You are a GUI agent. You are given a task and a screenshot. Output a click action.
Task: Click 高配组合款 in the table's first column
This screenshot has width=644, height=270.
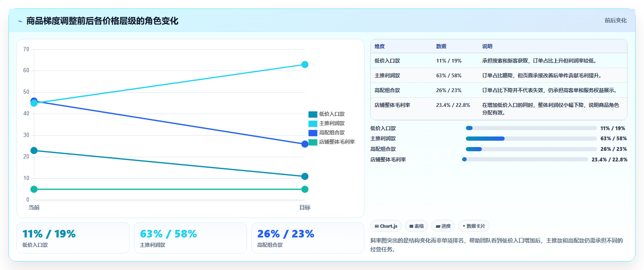(x=387, y=90)
